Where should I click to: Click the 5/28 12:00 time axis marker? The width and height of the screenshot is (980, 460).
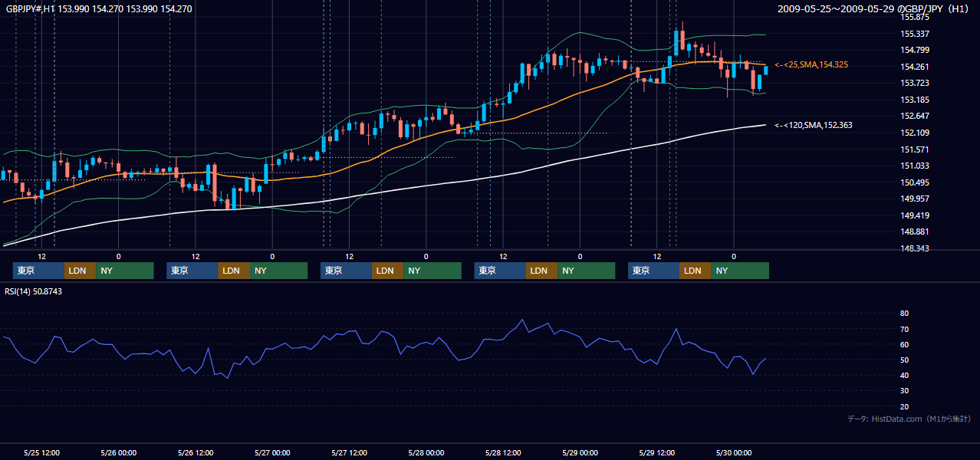click(x=503, y=452)
